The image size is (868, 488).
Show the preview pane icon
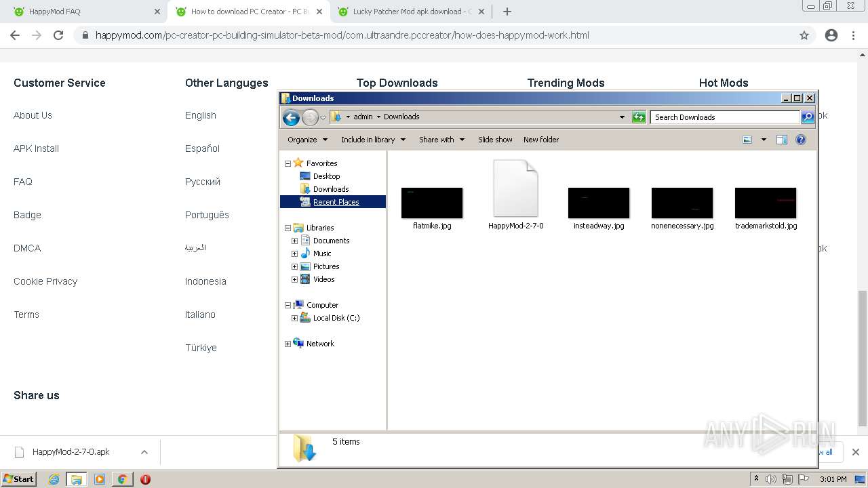(782, 140)
